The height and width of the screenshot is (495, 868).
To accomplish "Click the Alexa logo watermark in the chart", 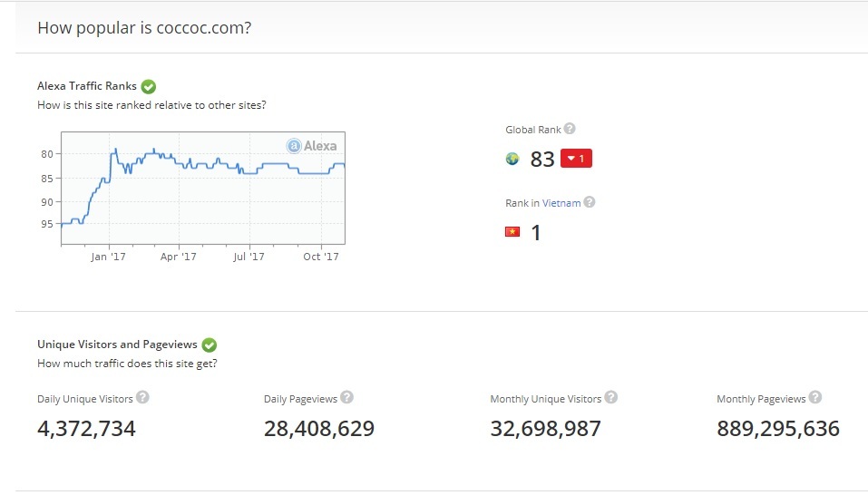I will click(x=312, y=145).
